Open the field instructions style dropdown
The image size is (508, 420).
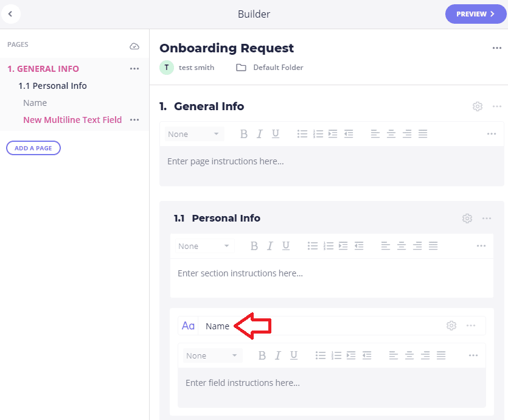point(212,355)
